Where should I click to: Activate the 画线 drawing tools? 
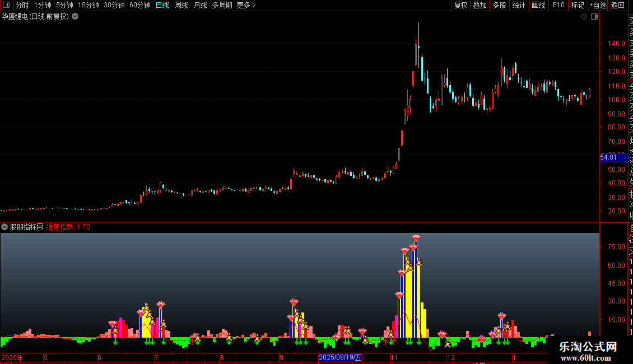[x=538, y=5]
